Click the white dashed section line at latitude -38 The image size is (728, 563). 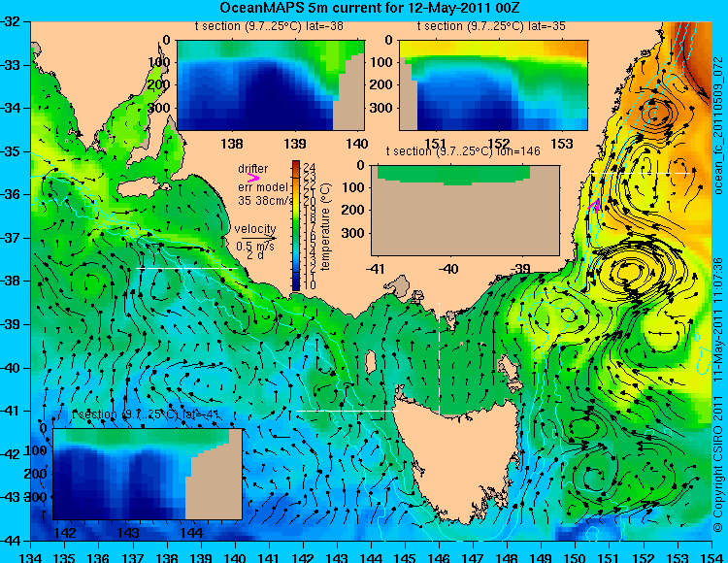pyautogui.click(x=187, y=268)
